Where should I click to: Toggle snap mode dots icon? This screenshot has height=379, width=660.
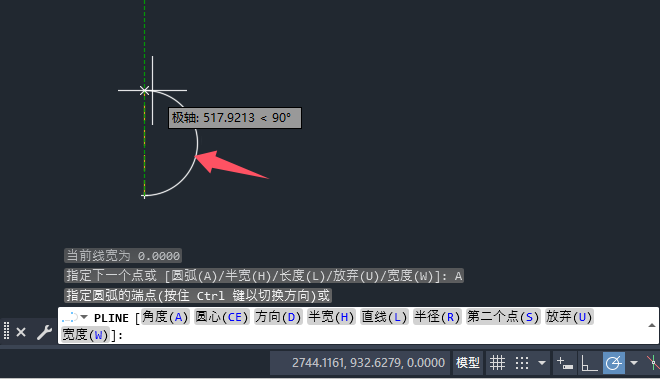click(x=522, y=363)
